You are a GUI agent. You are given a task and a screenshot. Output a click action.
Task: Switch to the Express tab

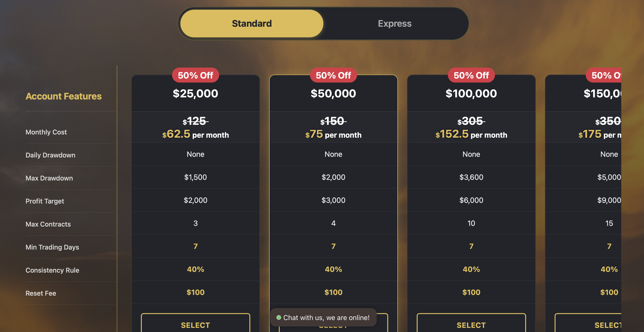(394, 23)
